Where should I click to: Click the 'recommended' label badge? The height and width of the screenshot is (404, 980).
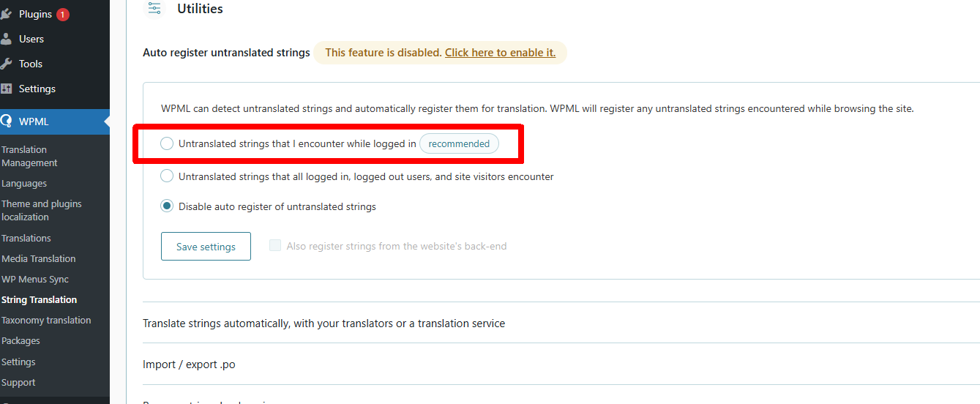pos(459,143)
